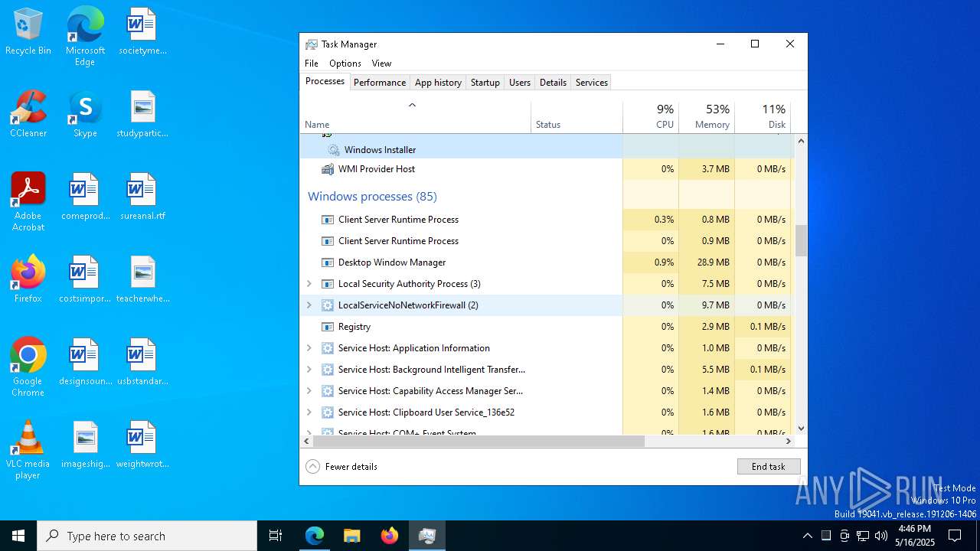Open Microsoft Edge desktop shortcut
Viewport: 980px width, 551px height.
tap(85, 37)
